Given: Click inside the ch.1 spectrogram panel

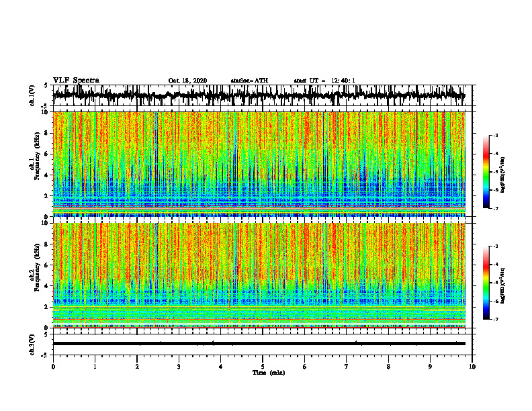Looking at the screenshot, I should (259, 164).
